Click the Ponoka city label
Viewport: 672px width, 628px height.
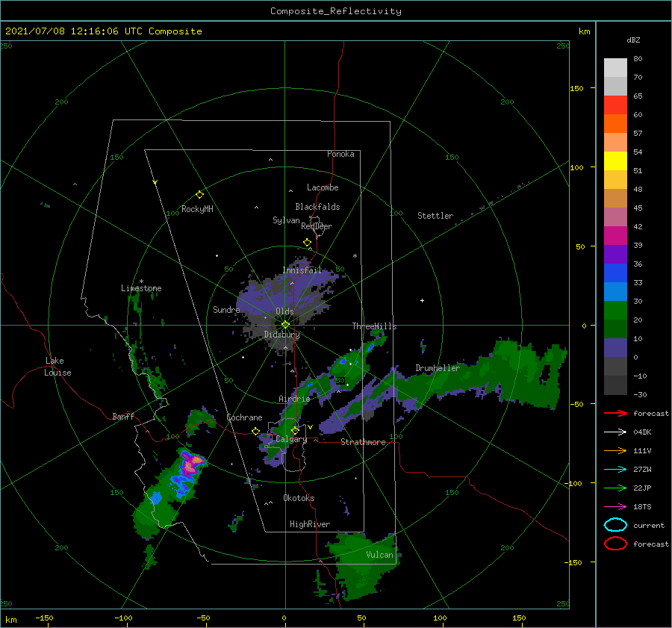[340, 154]
